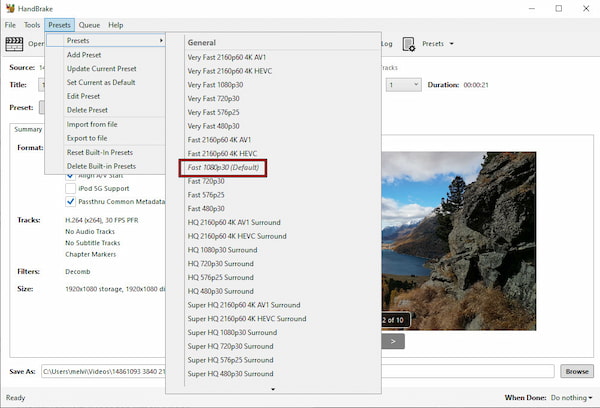Open the When Done dropdown

click(x=571, y=398)
